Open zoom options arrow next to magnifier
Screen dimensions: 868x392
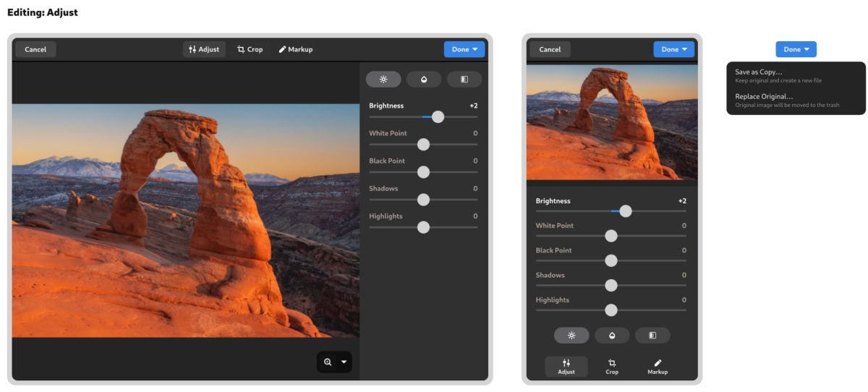click(344, 362)
